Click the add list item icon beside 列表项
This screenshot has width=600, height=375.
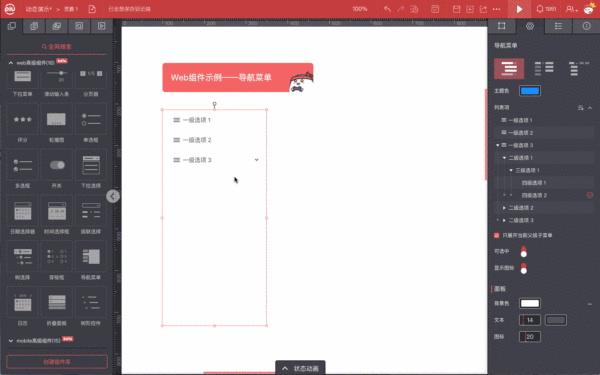pyautogui.click(x=580, y=108)
